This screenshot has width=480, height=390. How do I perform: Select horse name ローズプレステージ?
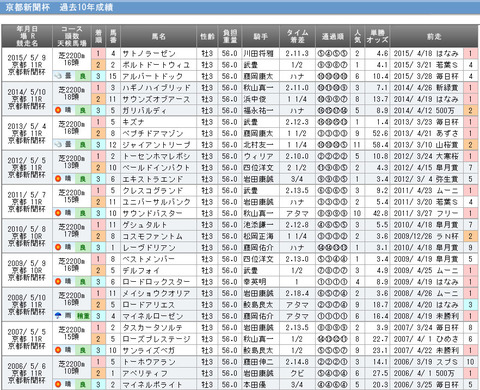click(156, 339)
